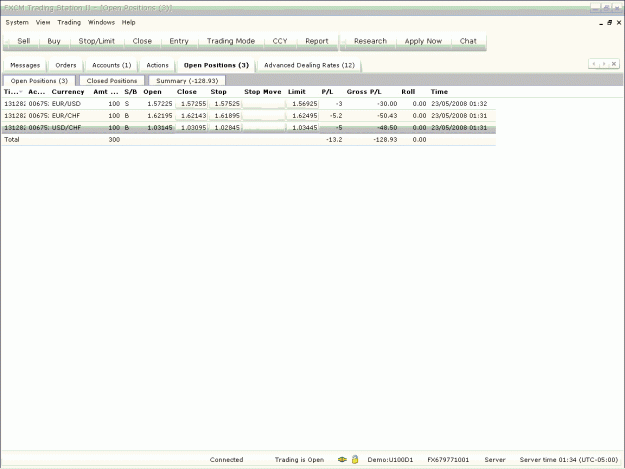This screenshot has height=469, width=625.
Task: Select the bold Open Positions (3) window tab
Action: (216, 65)
